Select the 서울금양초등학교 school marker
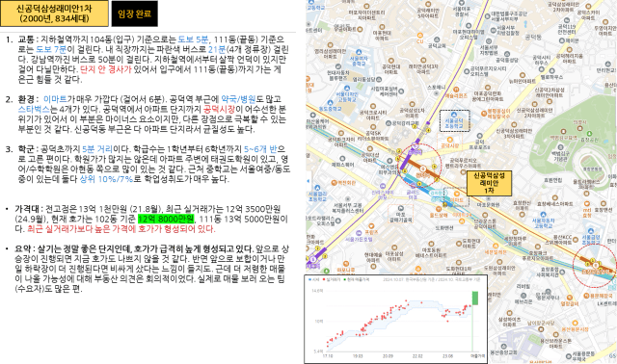Viewport: 617px width, 364px height. (591, 231)
